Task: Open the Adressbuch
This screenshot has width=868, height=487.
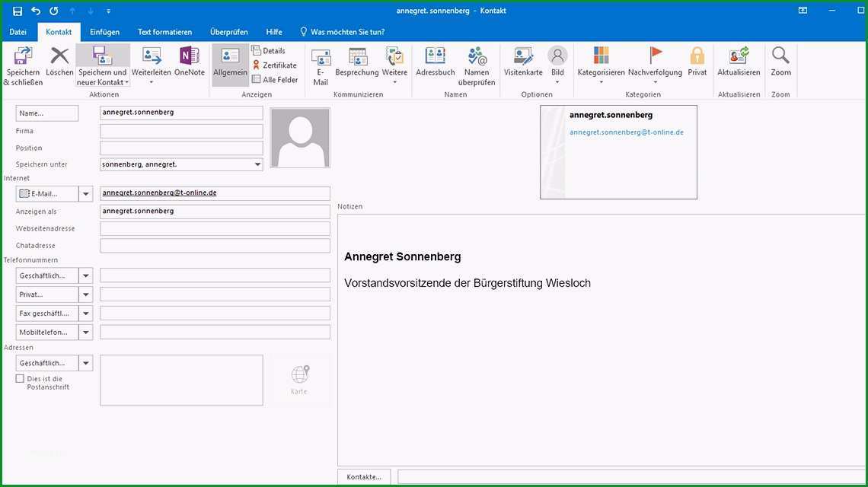Action: pyautogui.click(x=435, y=62)
